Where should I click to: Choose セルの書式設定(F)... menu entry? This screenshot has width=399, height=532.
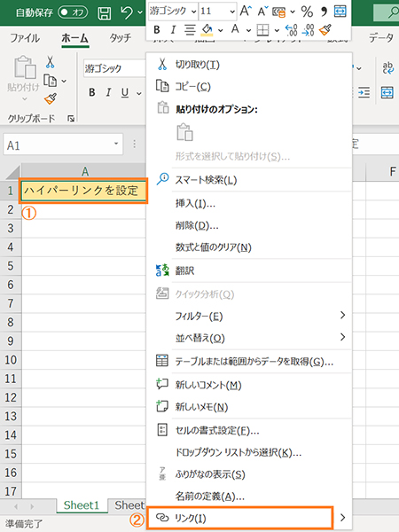(x=249, y=431)
